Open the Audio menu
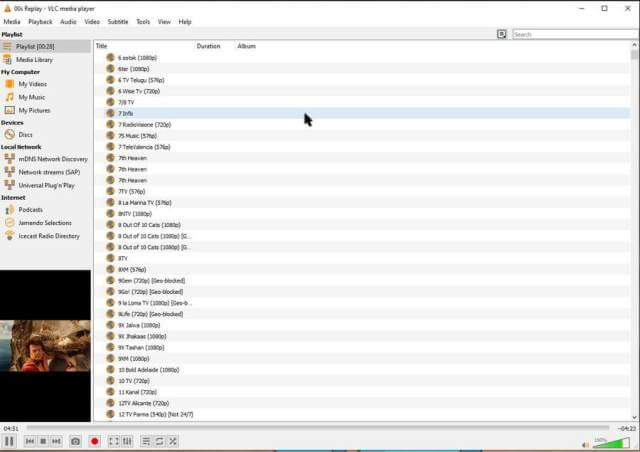This screenshot has height=452, width=640. coord(68,22)
